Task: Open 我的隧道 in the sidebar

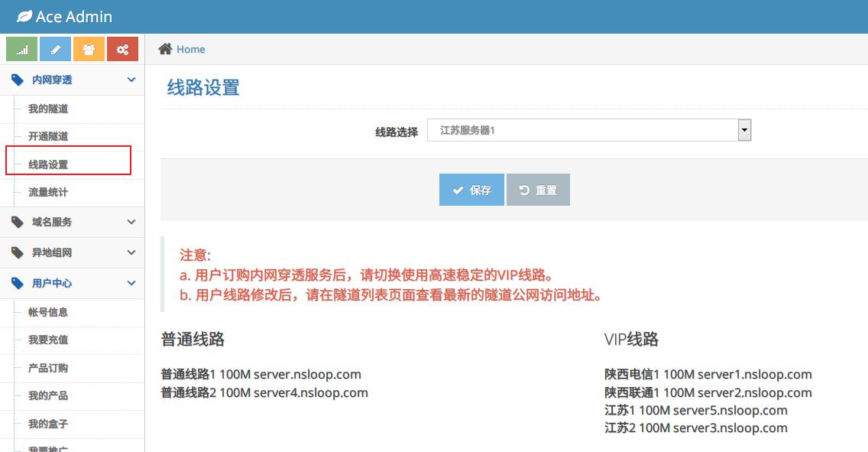Action: click(x=48, y=109)
